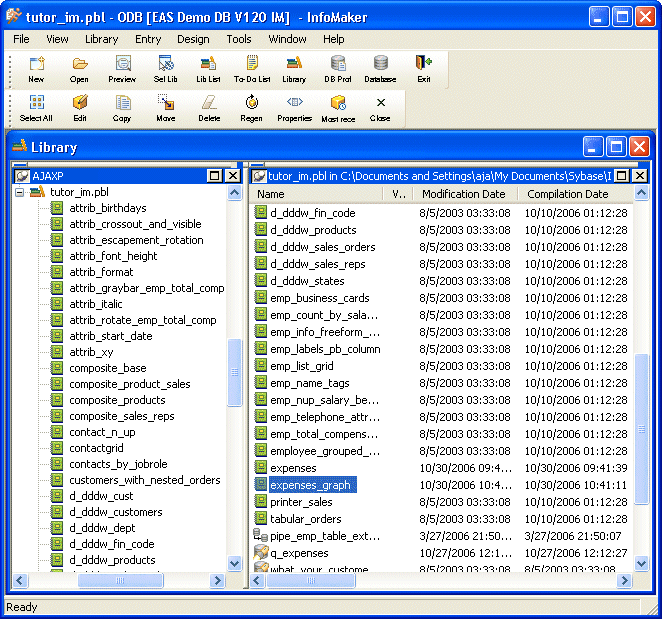Select printer_sales in the list
The width and height of the screenshot is (662, 619).
pyautogui.click(x=301, y=502)
